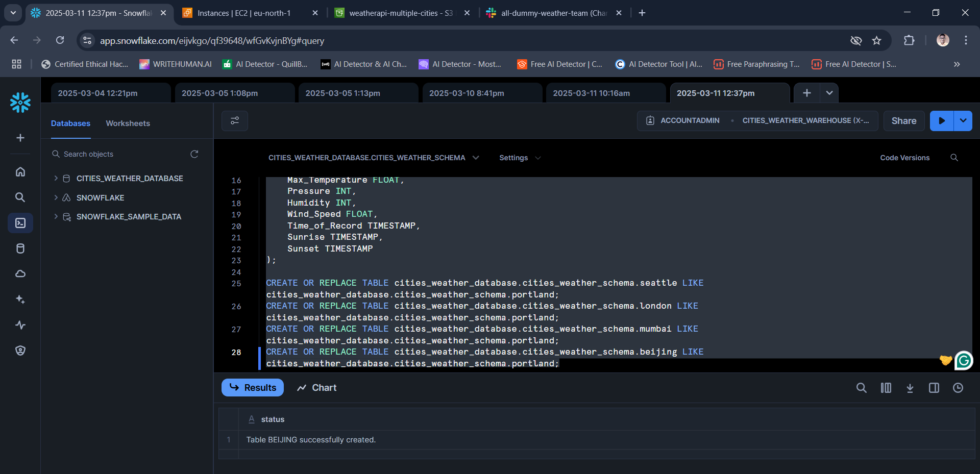Image resolution: width=980 pixels, height=474 pixels.
Task: Switch to Chart view
Action: tap(317, 388)
